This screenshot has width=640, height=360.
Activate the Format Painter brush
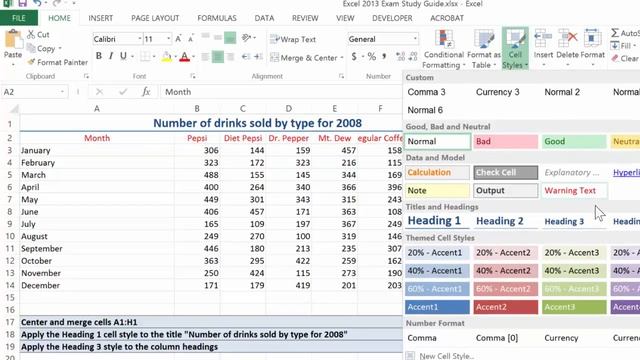pos(31,62)
